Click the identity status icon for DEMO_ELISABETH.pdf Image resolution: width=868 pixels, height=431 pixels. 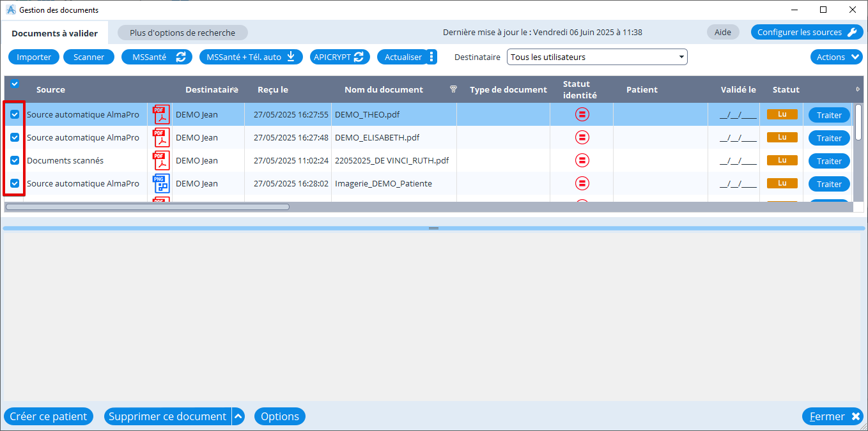[582, 138]
